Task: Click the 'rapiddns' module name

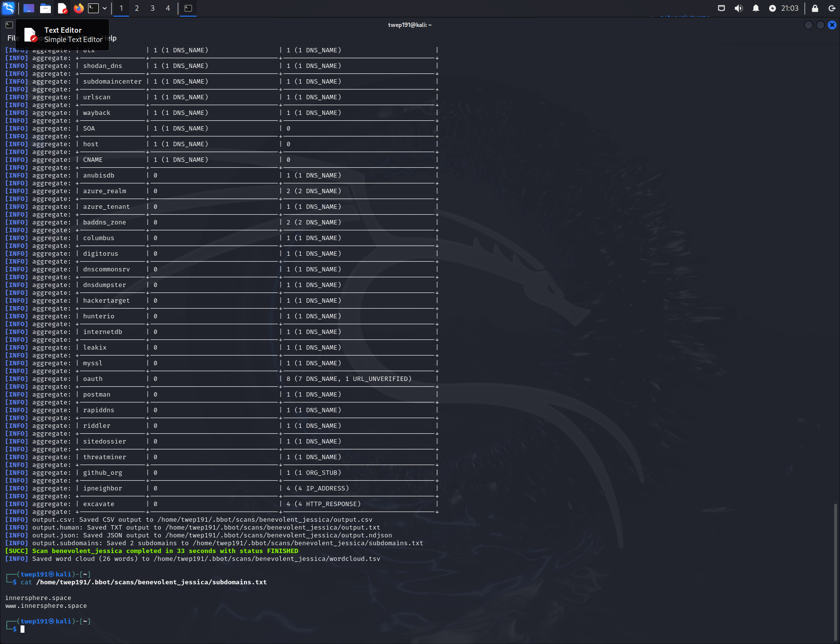Action: (x=99, y=410)
